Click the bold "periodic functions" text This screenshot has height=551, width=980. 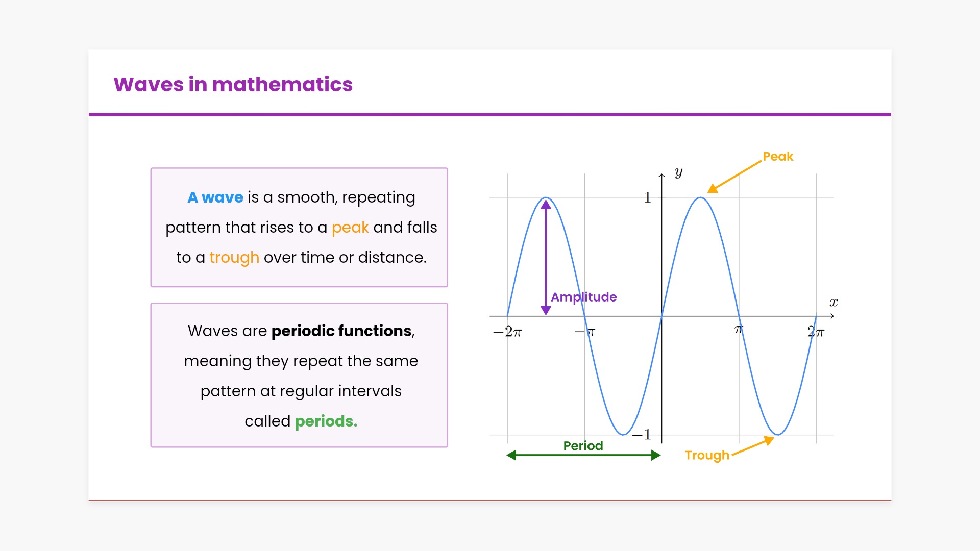[341, 331]
